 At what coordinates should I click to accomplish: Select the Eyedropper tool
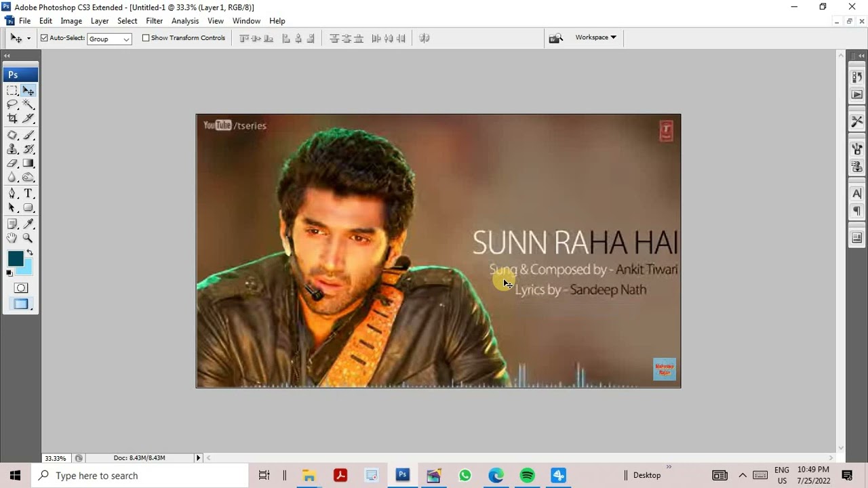(x=28, y=224)
